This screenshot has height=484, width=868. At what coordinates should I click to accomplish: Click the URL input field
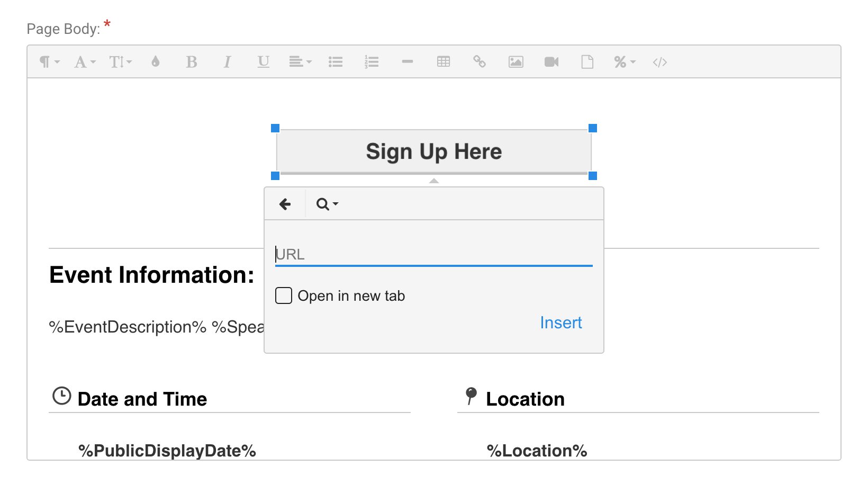click(x=434, y=255)
